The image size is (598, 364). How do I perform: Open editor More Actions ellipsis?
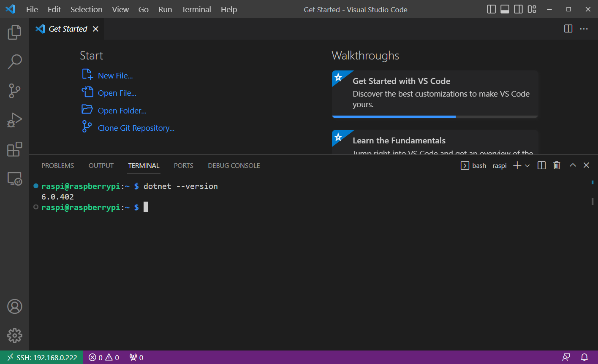(x=584, y=29)
